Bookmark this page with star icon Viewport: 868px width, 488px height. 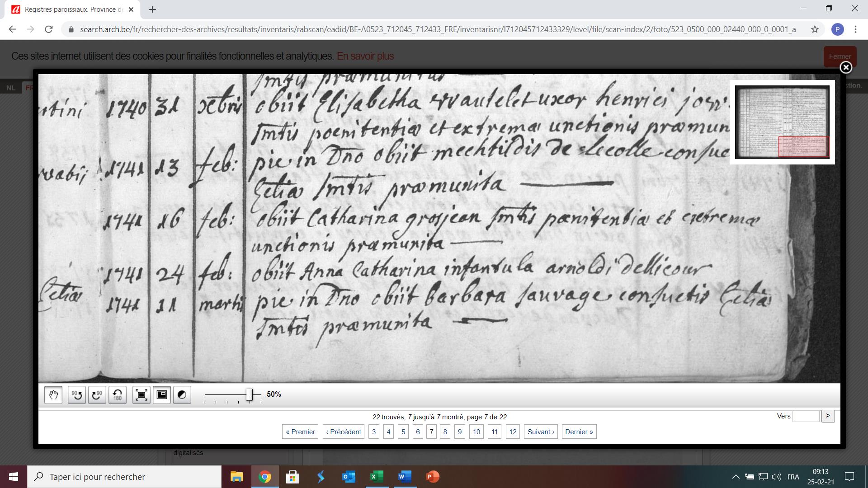pos(815,29)
